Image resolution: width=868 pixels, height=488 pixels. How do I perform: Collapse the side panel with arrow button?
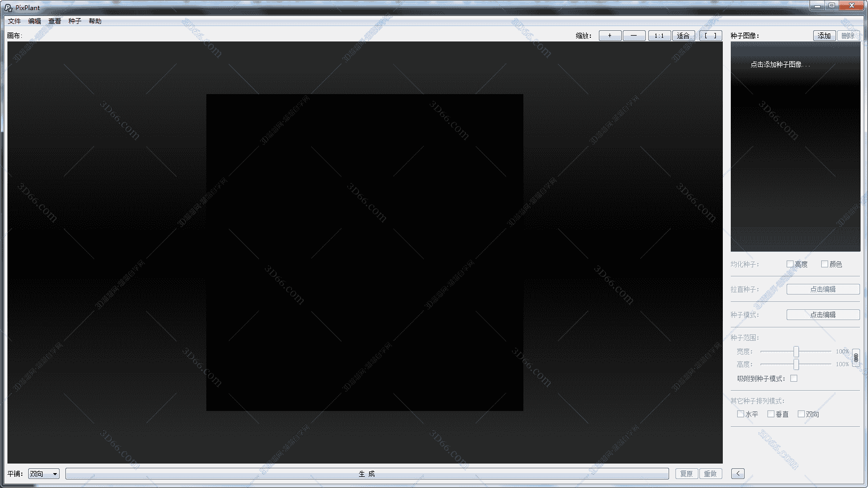point(738,474)
